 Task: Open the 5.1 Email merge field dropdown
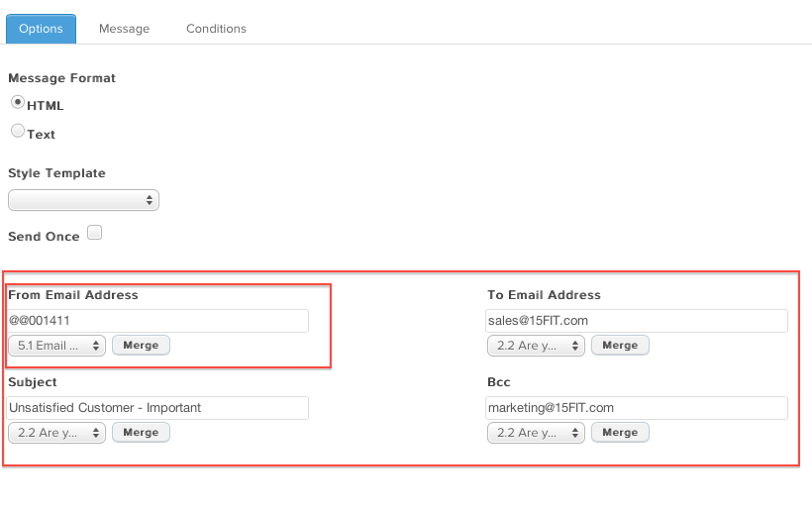pos(57,346)
